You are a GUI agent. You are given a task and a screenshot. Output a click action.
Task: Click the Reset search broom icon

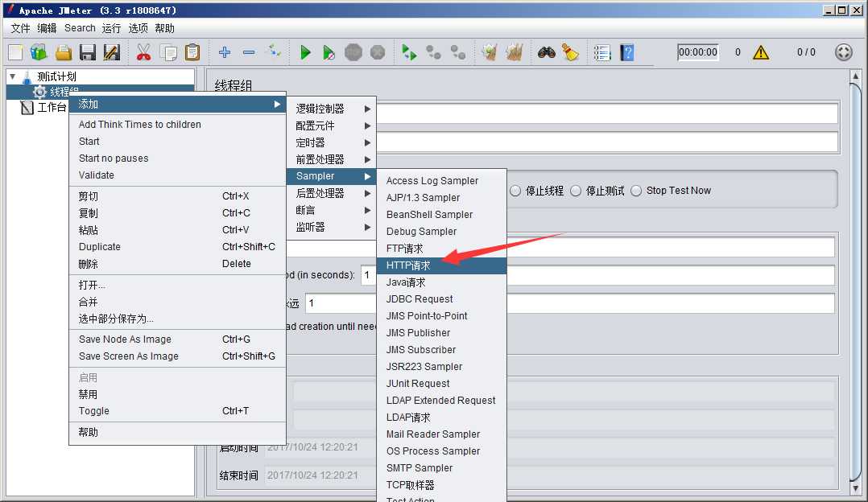pos(570,52)
